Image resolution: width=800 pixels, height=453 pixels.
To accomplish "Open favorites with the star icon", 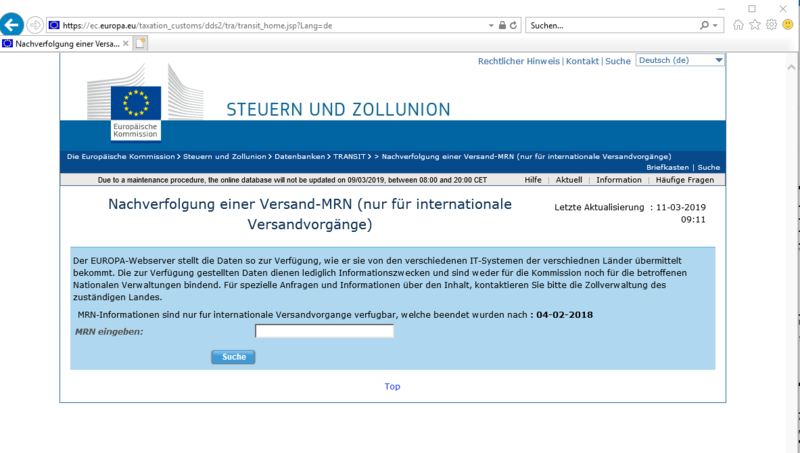I will tap(755, 24).
